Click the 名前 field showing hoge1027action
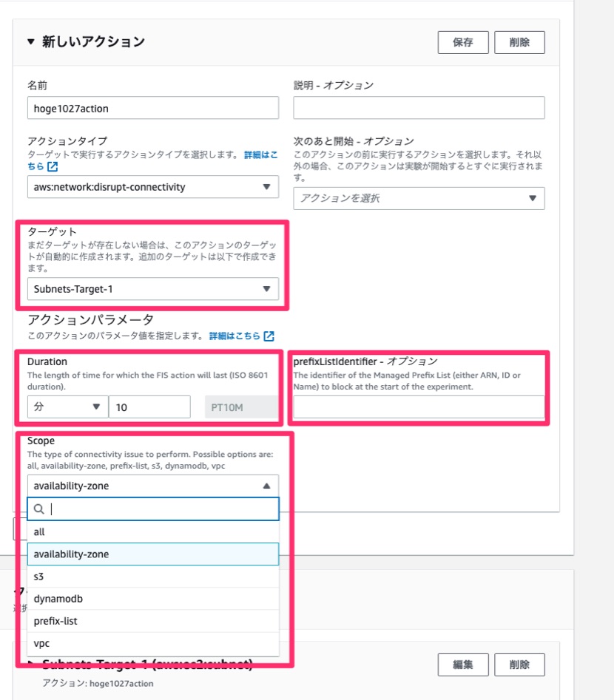The width and height of the screenshot is (614, 700). tap(152, 108)
